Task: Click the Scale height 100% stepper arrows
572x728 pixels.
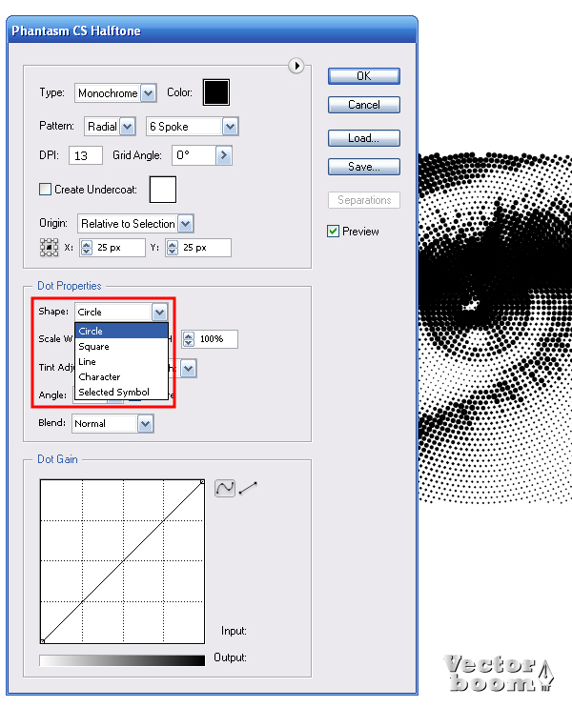Action: [x=188, y=339]
